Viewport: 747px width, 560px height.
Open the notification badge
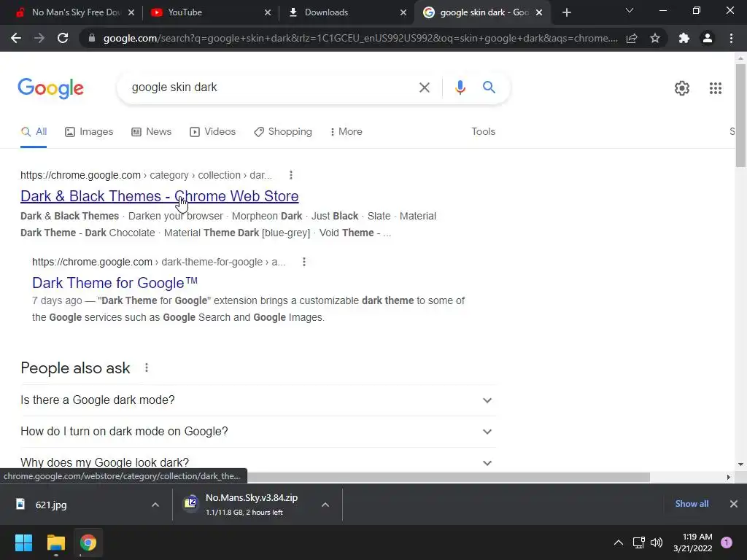[x=727, y=542]
